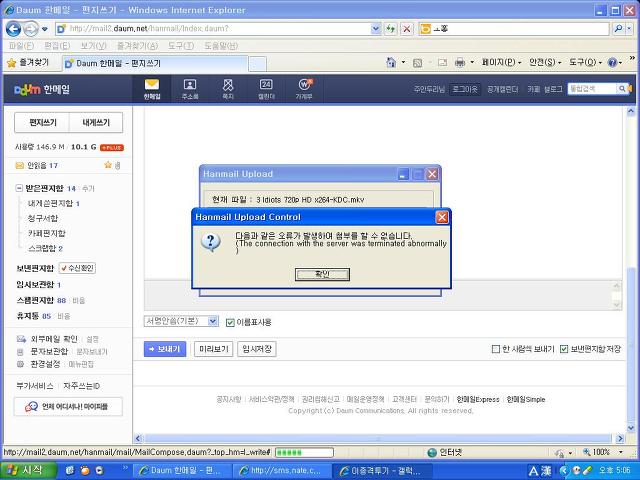Click the 미리보기 preview button
The image size is (640, 480).
(x=213, y=349)
